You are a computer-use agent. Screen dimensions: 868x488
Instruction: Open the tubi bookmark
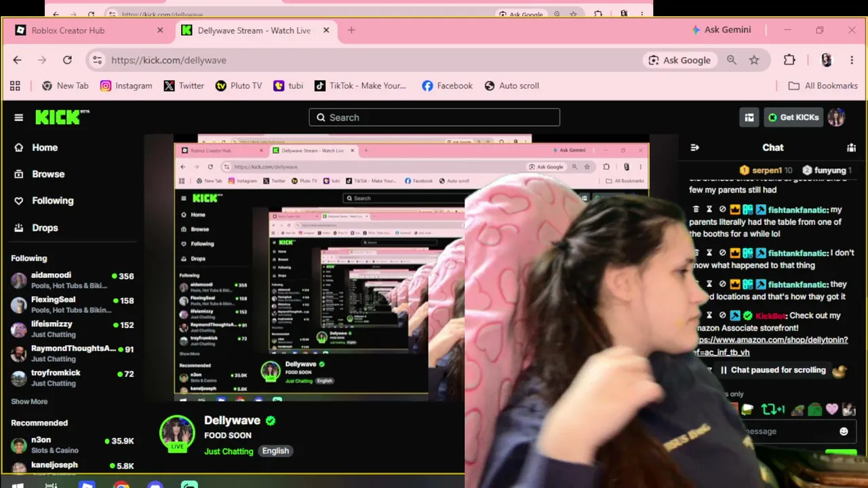tap(288, 85)
